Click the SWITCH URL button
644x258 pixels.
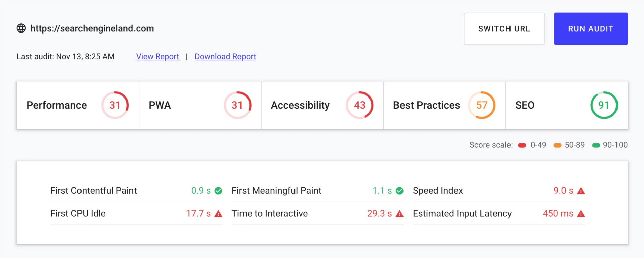tap(504, 29)
